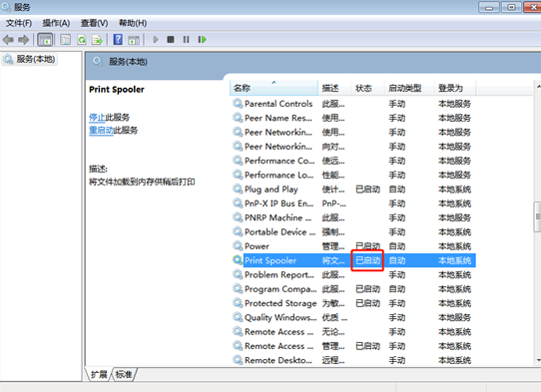Click the stop service square icon
Image resolution: width=541 pixels, height=392 pixels.
[x=171, y=39]
